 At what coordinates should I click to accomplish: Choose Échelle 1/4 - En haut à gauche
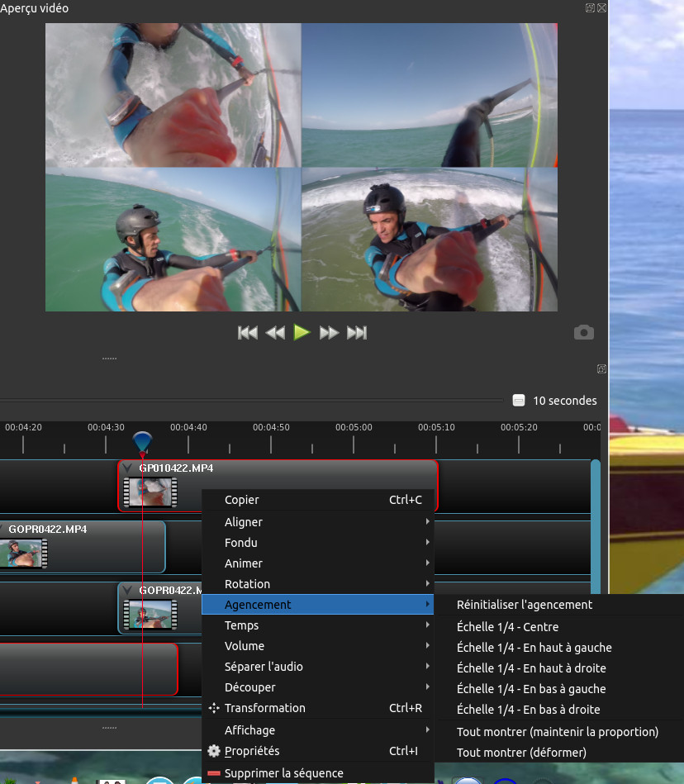(534, 648)
